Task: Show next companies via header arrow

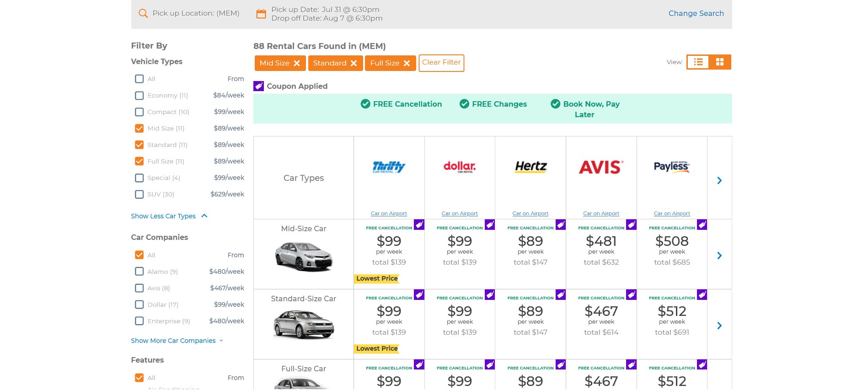Action: [x=719, y=180]
